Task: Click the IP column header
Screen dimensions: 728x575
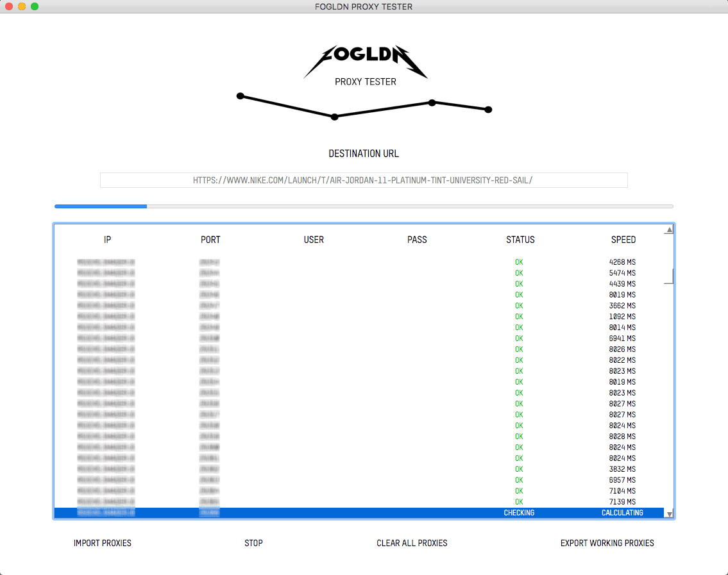Action: 107,240
